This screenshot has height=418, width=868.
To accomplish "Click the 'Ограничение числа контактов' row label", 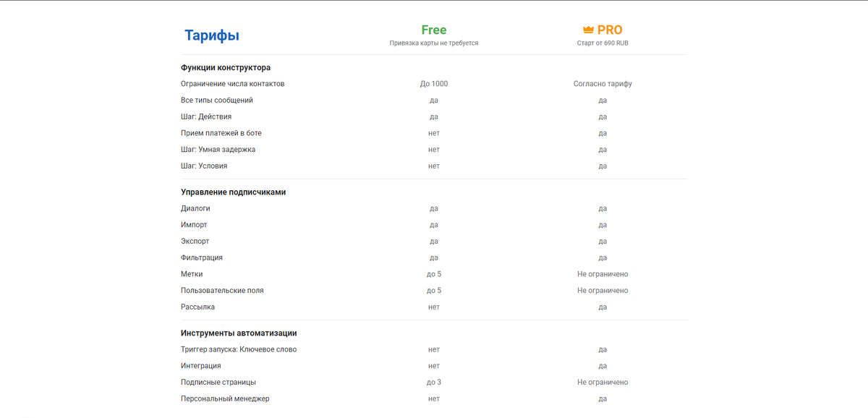I will tap(233, 84).
